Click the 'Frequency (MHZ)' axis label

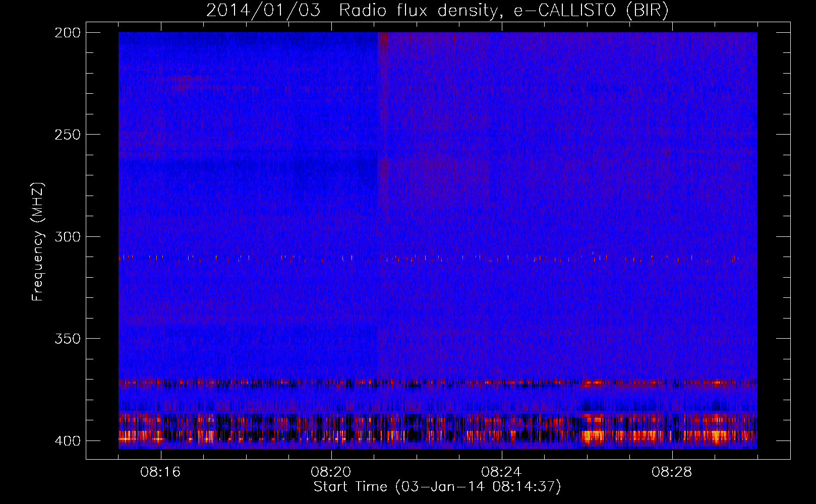(37, 242)
